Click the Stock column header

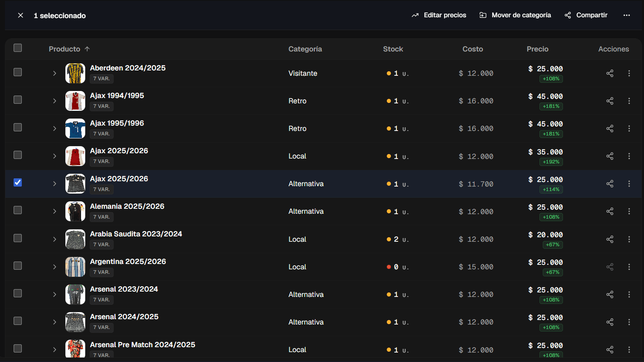click(393, 49)
